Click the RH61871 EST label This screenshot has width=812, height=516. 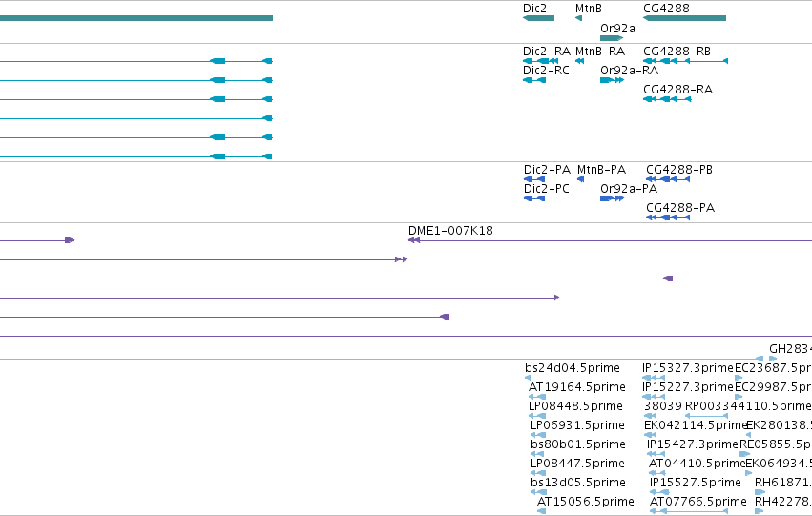pyautogui.click(x=783, y=483)
